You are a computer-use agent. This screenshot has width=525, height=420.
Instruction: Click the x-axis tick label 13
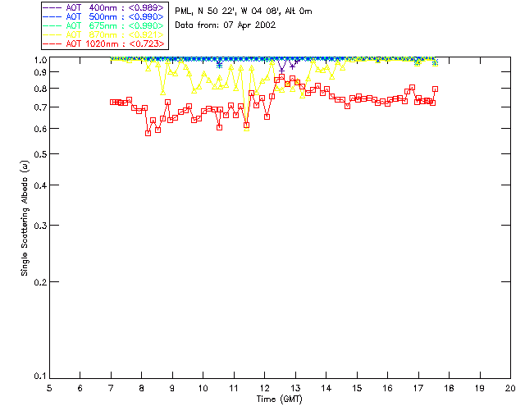pos(295,388)
